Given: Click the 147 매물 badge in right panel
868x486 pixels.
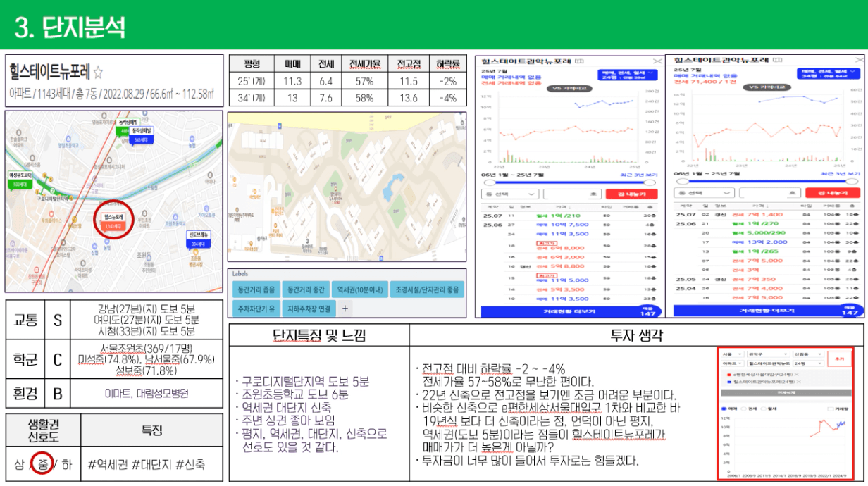Looking at the screenshot, I should 850,311.
